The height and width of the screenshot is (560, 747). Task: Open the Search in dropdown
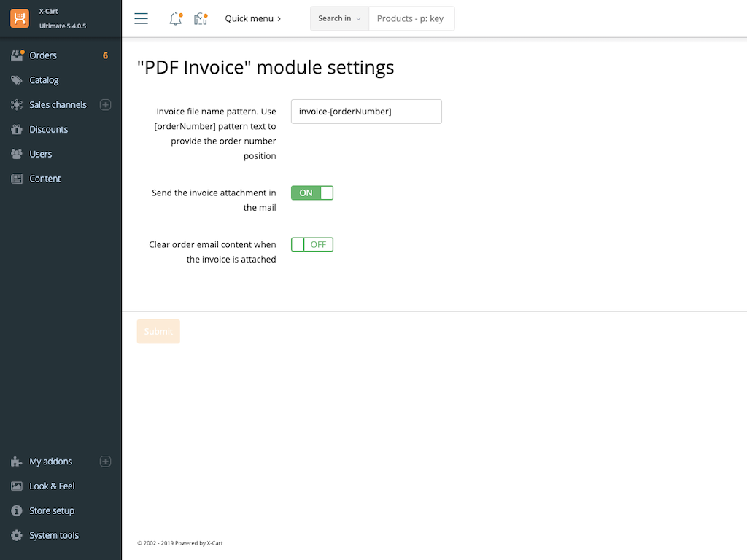tap(339, 18)
